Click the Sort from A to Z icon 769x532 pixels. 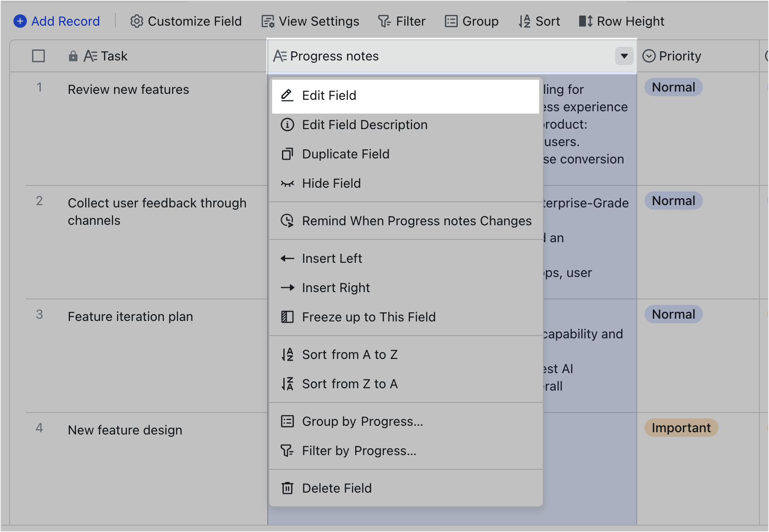tap(287, 354)
